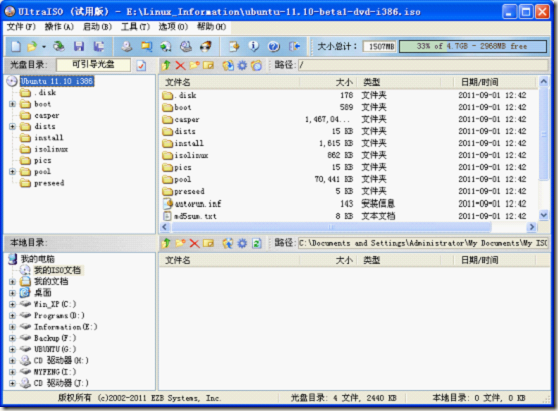
Task: Click the Up arrow icon in the disc file toolbar
Action: pos(166,65)
